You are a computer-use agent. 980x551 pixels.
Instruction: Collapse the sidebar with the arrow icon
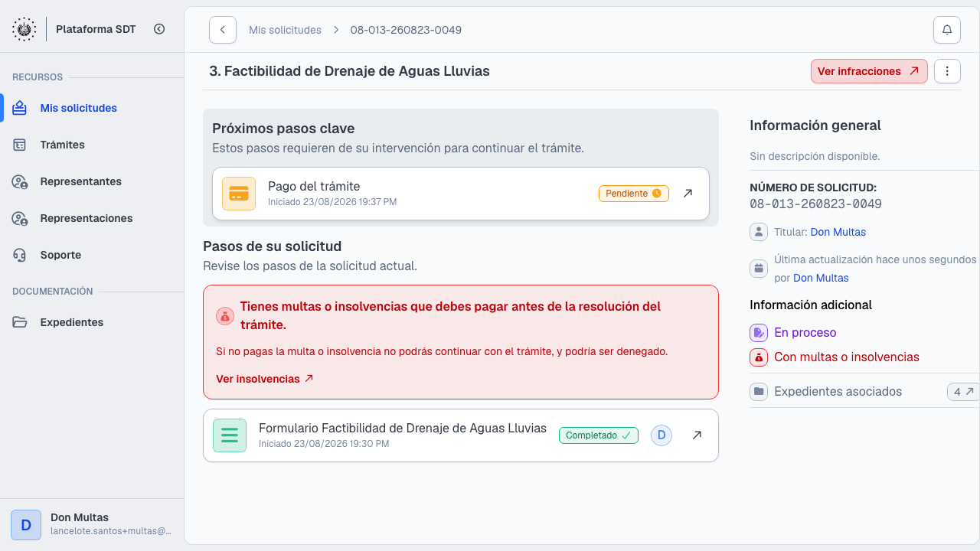point(159,29)
